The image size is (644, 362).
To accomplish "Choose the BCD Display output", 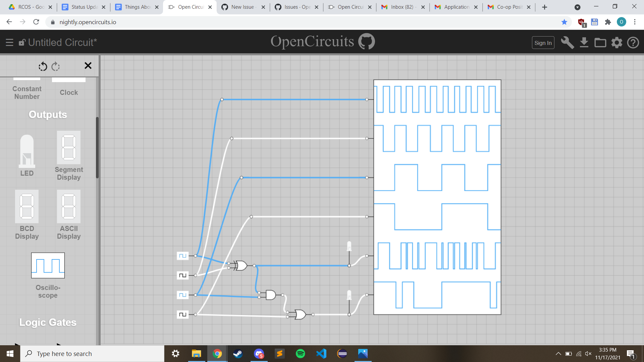I will click(27, 206).
